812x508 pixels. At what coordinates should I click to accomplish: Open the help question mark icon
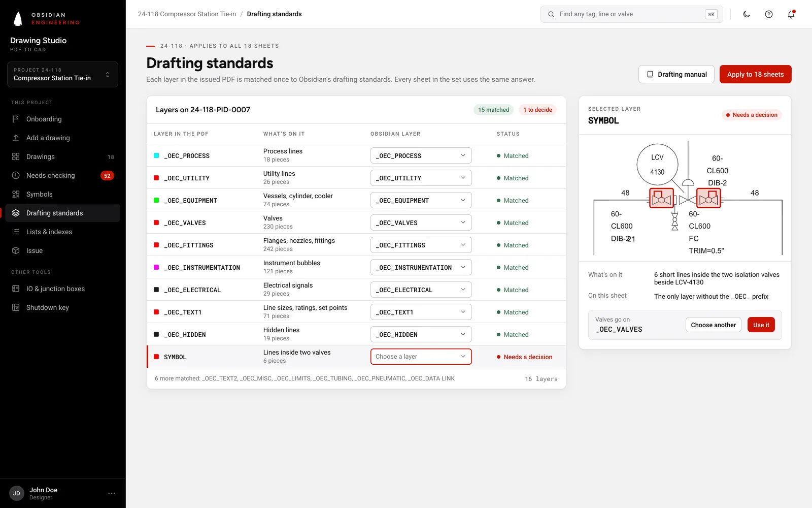coord(769,14)
